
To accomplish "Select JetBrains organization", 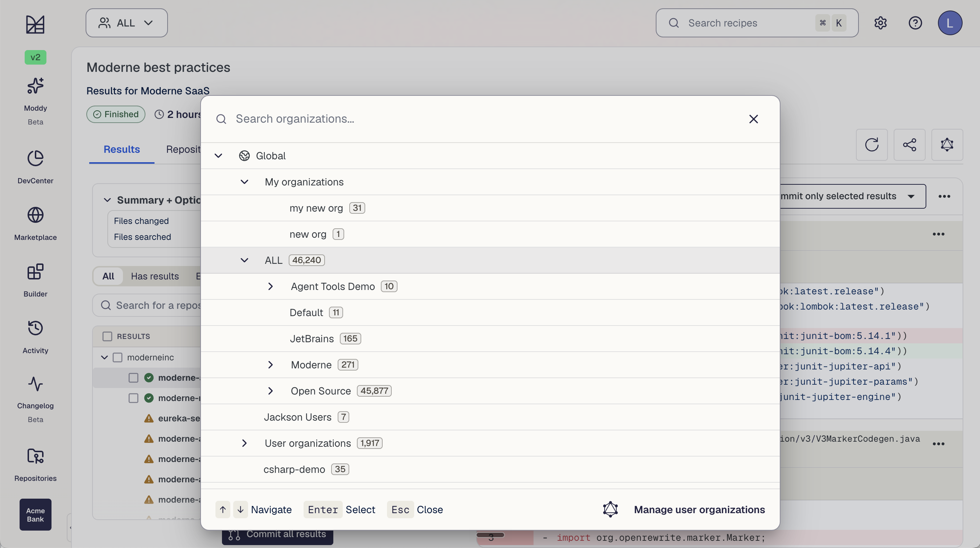I will click(490, 339).
